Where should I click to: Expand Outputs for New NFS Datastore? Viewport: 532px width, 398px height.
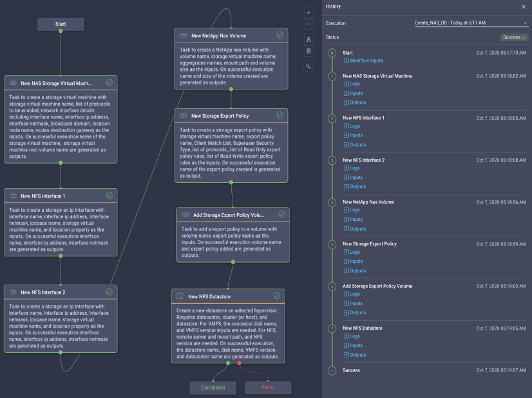355,355
